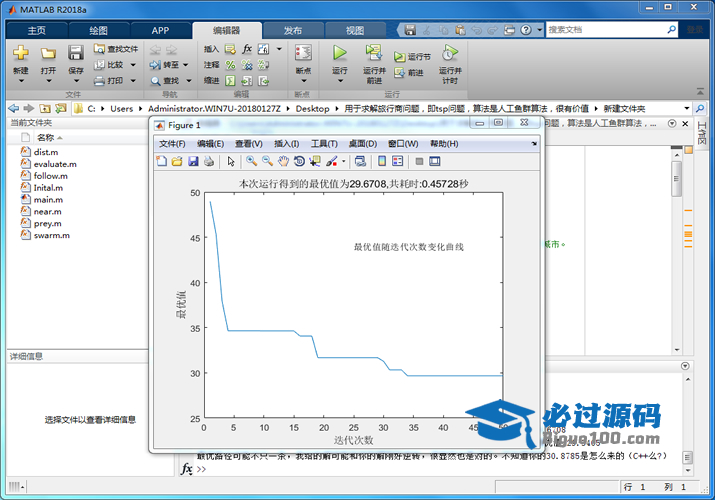Open Figure 桌面(D) menu
Screen dimensions: 715x500
(x=363, y=144)
